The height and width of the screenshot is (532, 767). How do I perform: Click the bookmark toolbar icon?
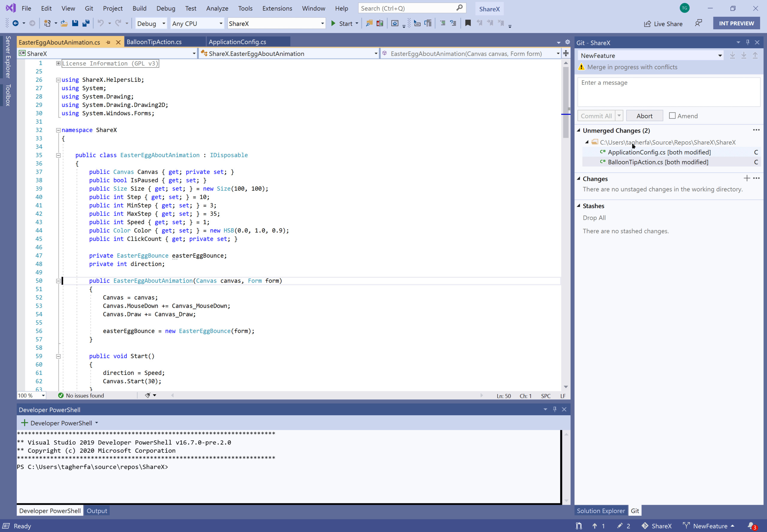tap(468, 23)
